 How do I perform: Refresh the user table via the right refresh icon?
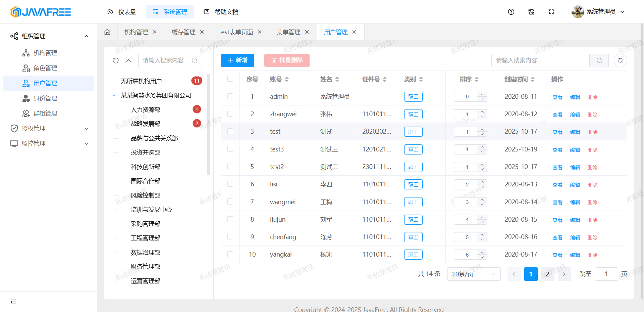[x=621, y=60]
